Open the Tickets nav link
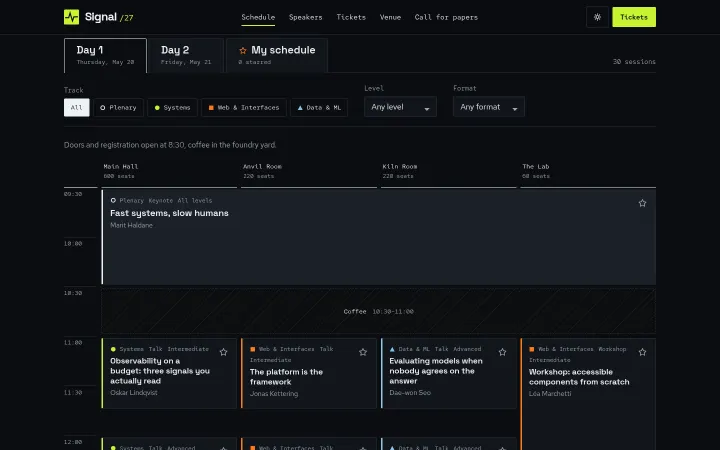This screenshot has width=720, height=450. click(x=351, y=17)
